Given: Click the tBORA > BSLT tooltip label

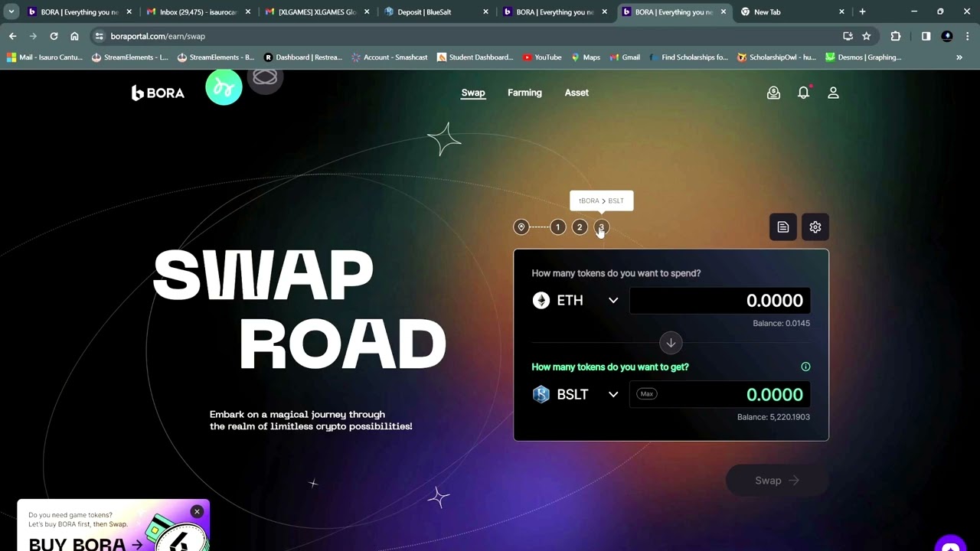Looking at the screenshot, I should (601, 201).
